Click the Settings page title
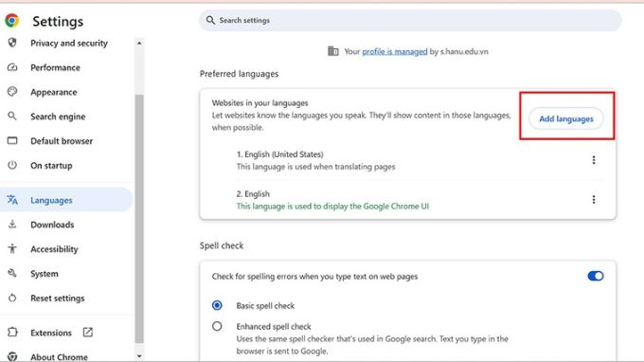Viewport: 644px width, 362px height. [58, 21]
